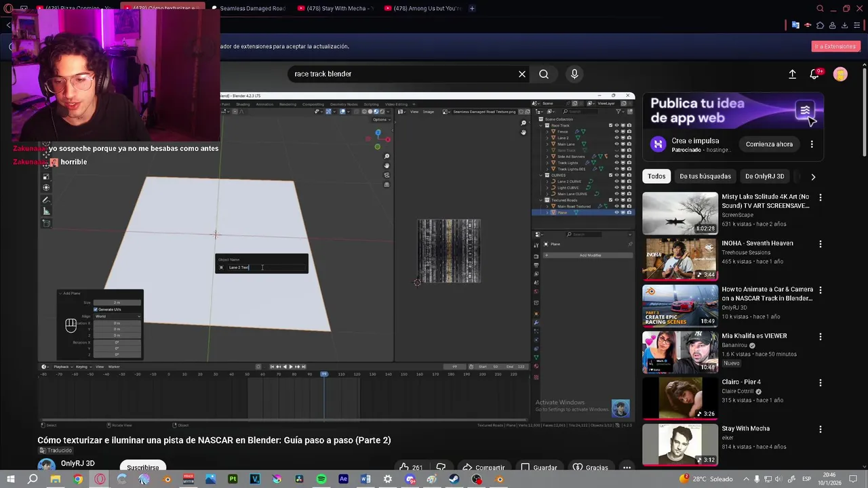Open outliner filter dropdown
The image size is (868, 488).
pos(620,111)
